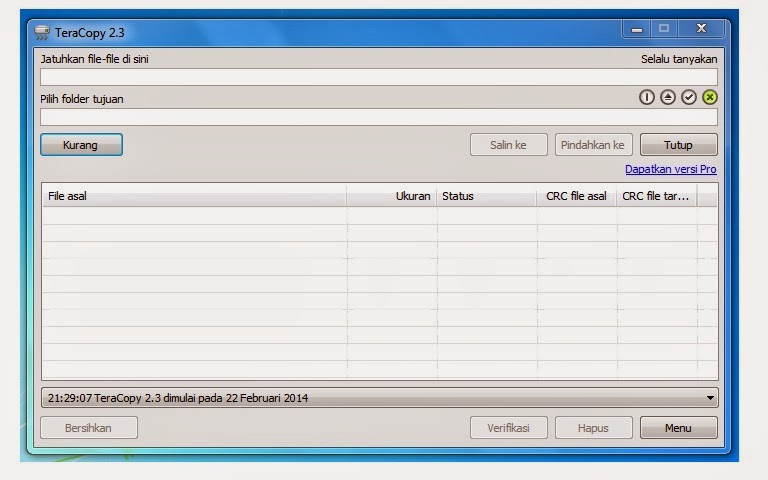Sort by File asal column header
The width and height of the screenshot is (768, 480).
tap(194, 196)
